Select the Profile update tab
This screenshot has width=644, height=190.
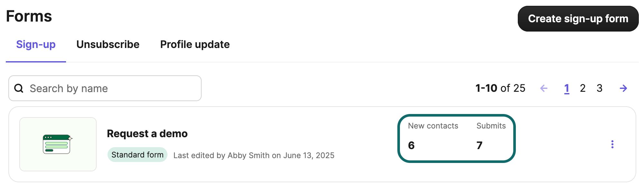195,44
